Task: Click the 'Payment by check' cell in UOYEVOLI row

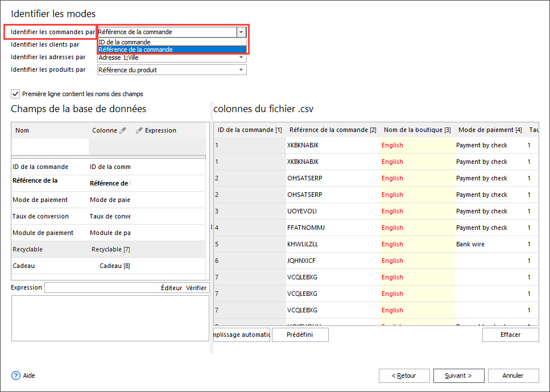Action: (490, 211)
